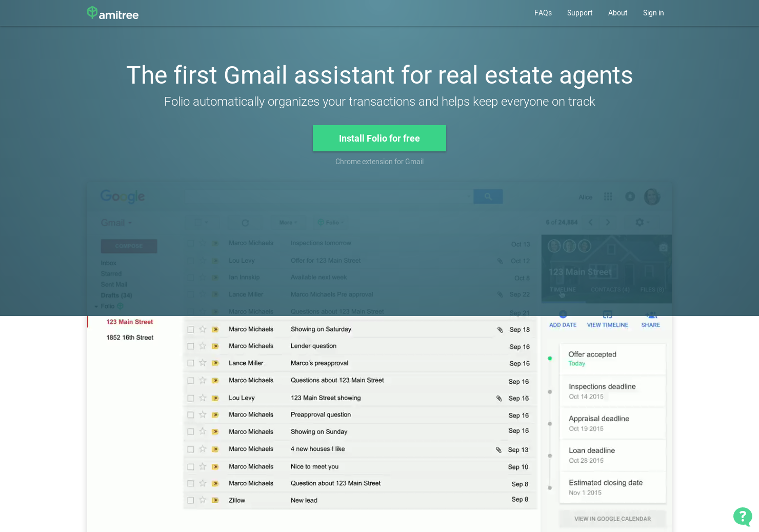
Task: Check the 4 new houses email checkbox
Action: 191,449
